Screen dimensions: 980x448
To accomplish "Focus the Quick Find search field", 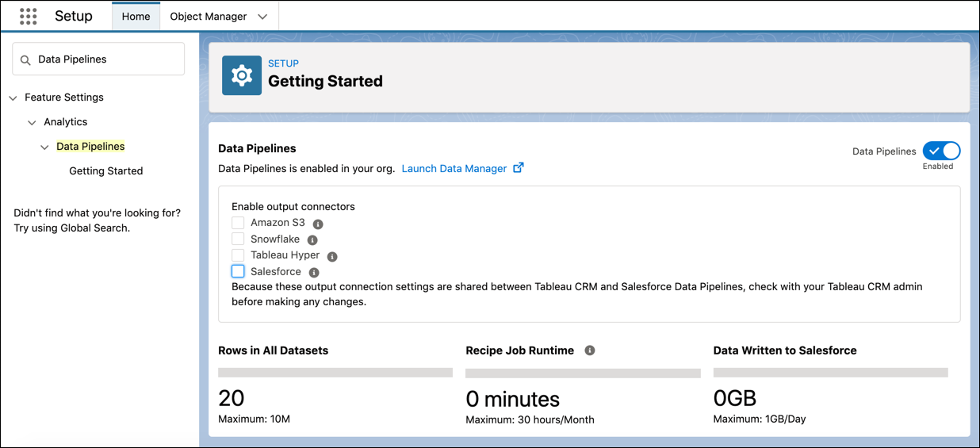I will (x=99, y=59).
